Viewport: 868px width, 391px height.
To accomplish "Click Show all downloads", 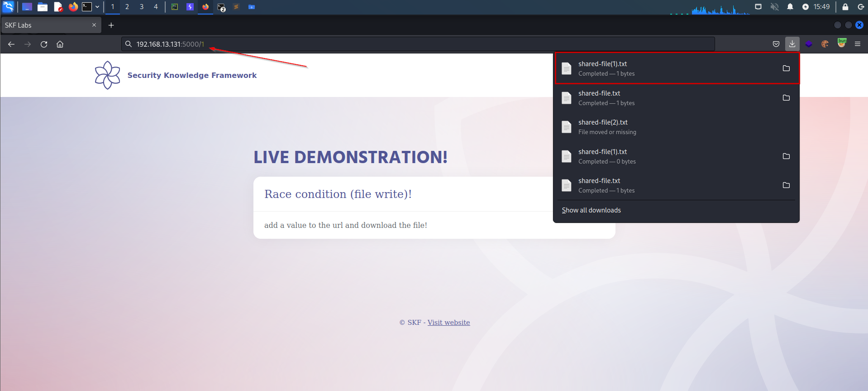I will click(591, 210).
